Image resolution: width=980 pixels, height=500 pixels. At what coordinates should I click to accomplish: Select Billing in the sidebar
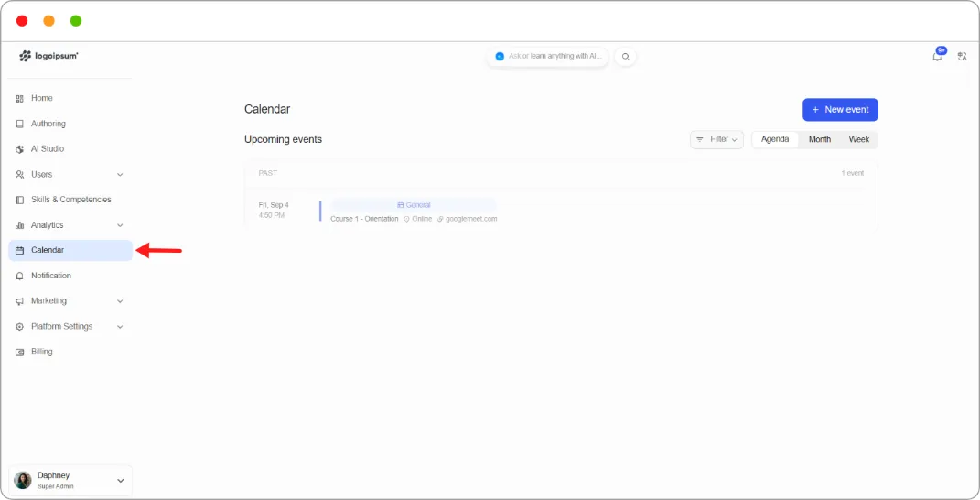pos(70,352)
